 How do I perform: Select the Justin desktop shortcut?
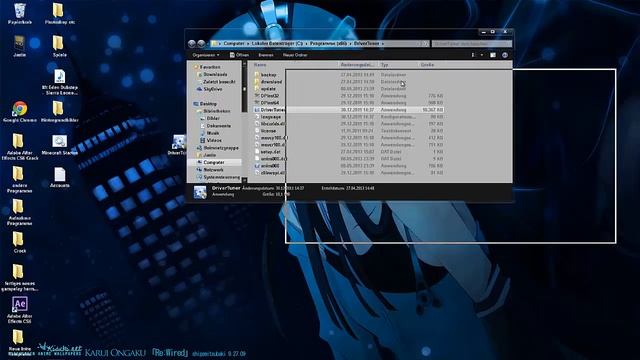click(20, 46)
